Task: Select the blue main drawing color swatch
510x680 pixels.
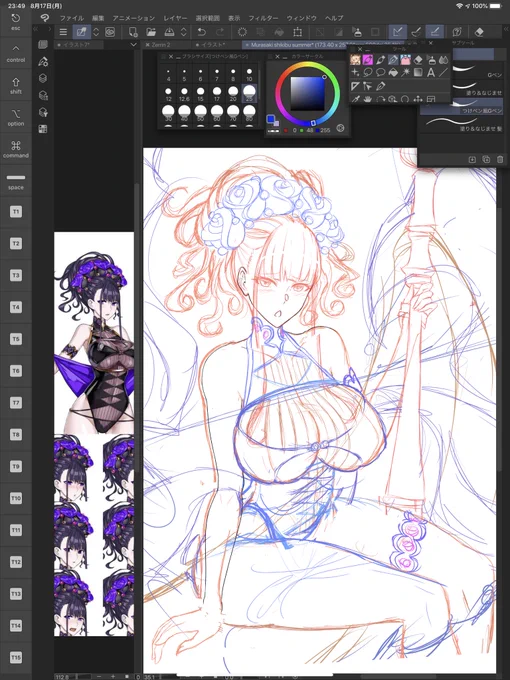Action: coord(271,118)
